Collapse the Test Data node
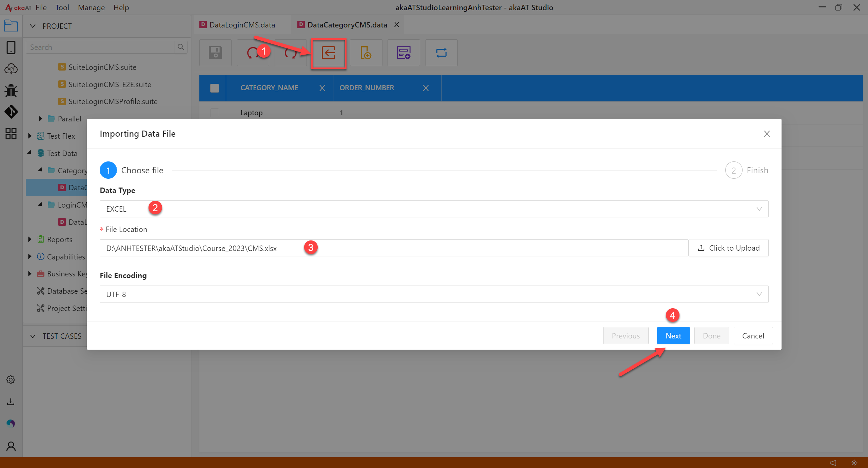 [x=30, y=153]
